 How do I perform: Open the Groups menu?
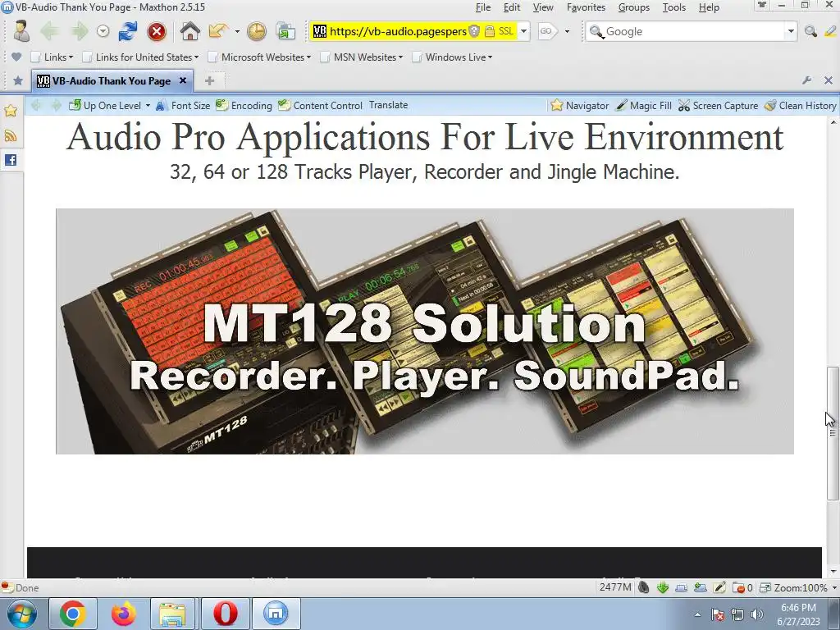634,7
